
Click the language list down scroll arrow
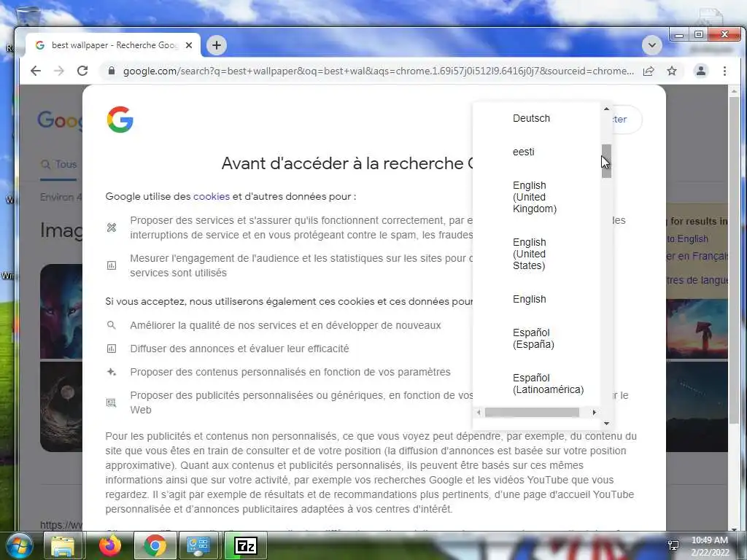coord(606,424)
